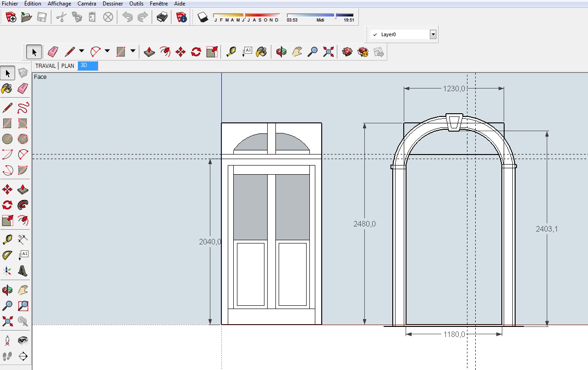Open the Extension Warehouse icon
The image size is (588, 370).
363,51
